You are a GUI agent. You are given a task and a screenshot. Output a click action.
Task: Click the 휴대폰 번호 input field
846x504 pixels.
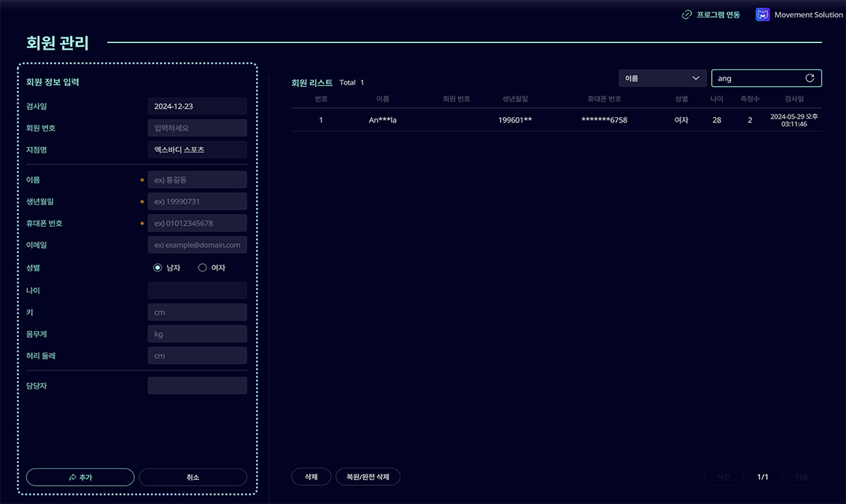(x=197, y=223)
